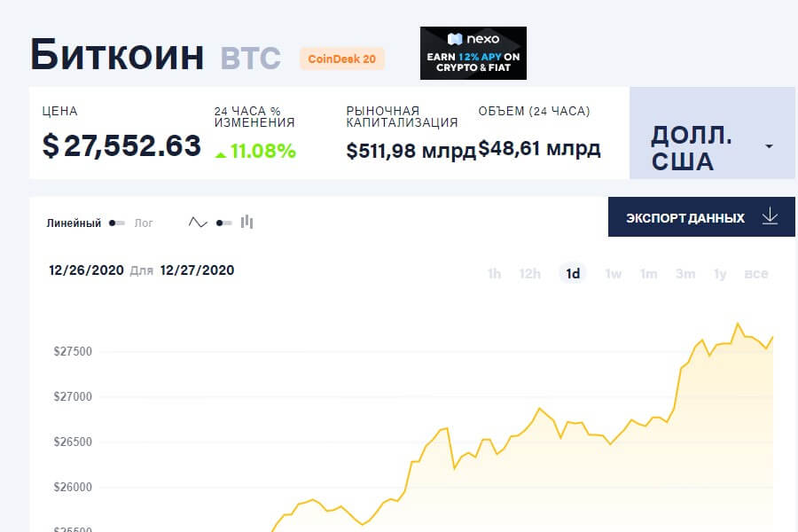Click the line chart icon
Screen dimensions: 798x532
(x=198, y=223)
